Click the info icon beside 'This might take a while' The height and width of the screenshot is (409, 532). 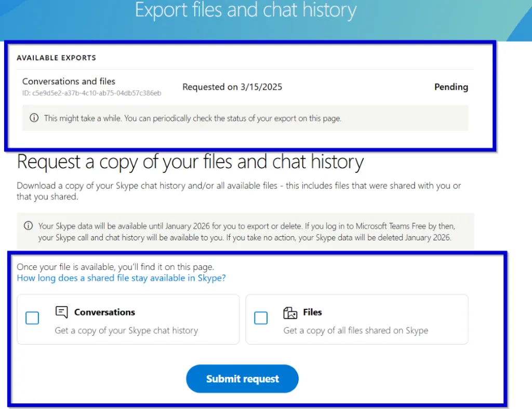34,118
